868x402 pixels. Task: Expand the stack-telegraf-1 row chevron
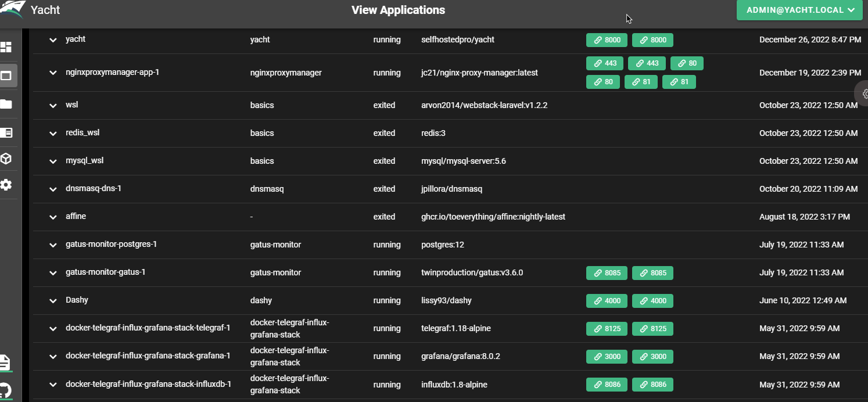click(x=53, y=329)
